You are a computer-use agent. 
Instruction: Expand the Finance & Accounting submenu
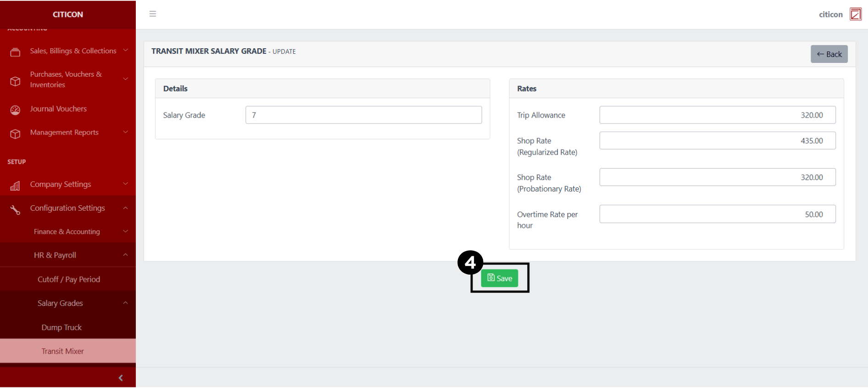[125, 231]
